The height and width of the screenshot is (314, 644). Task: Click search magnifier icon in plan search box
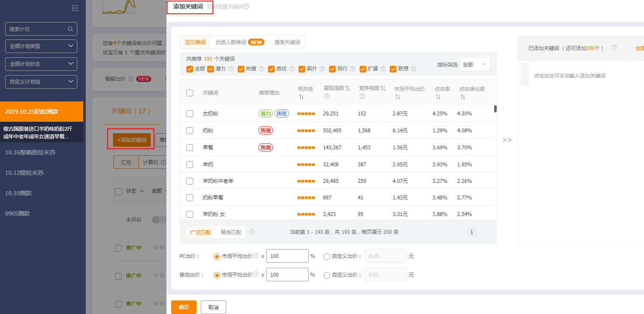click(x=70, y=29)
